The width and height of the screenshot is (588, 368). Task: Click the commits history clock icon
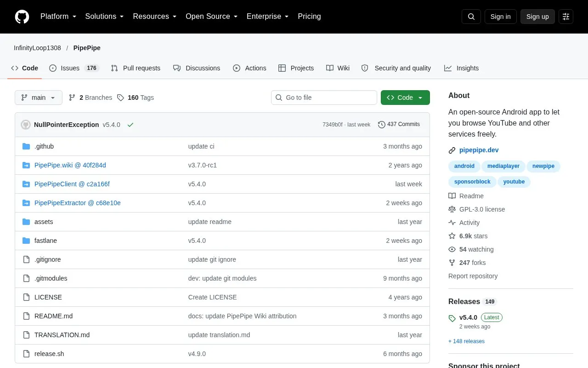click(x=382, y=125)
